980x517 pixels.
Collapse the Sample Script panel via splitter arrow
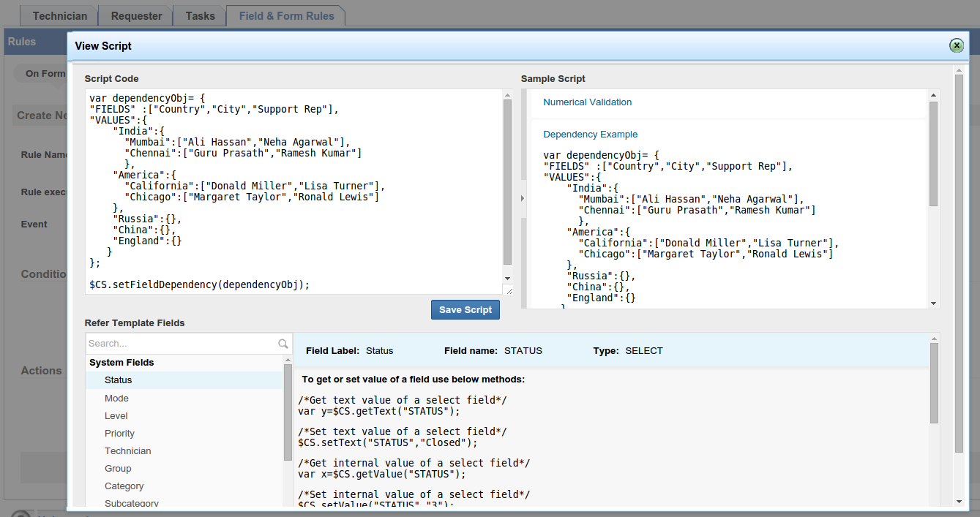(x=523, y=198)
